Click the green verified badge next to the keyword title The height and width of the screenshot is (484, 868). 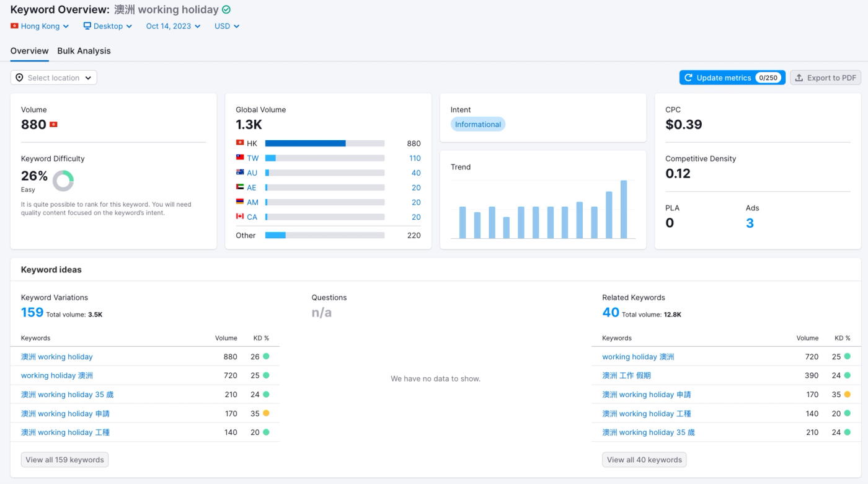[x=226, y=9]
